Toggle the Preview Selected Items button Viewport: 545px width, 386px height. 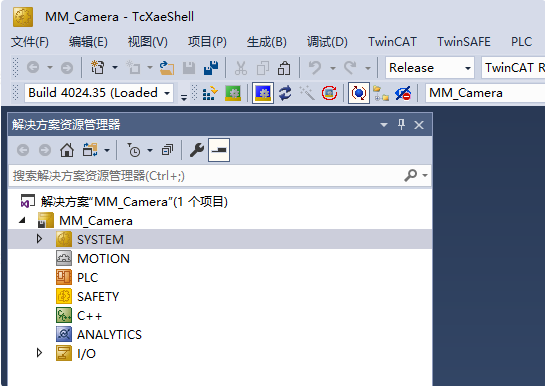[219, 150]
